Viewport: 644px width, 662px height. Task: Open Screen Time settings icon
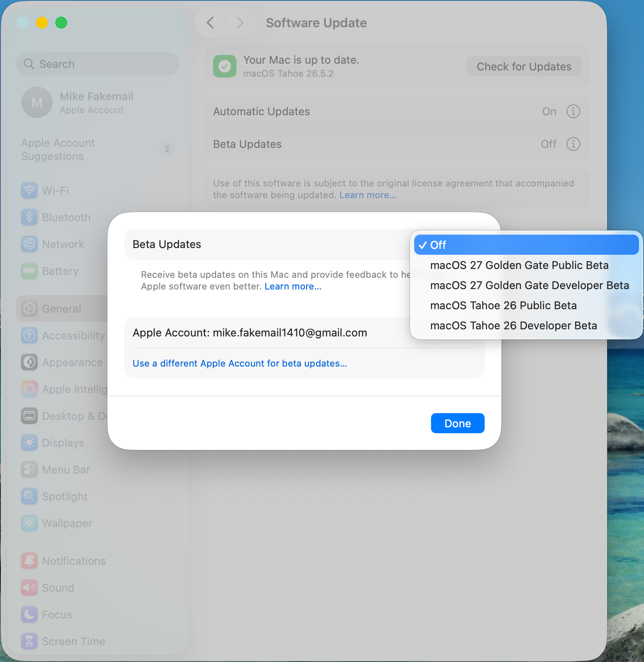29,641
